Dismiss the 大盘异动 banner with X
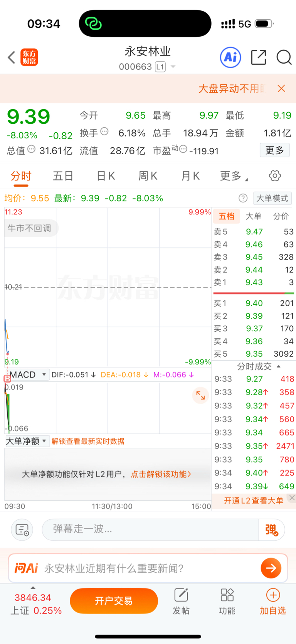The image size is (296, 644). 281,89
